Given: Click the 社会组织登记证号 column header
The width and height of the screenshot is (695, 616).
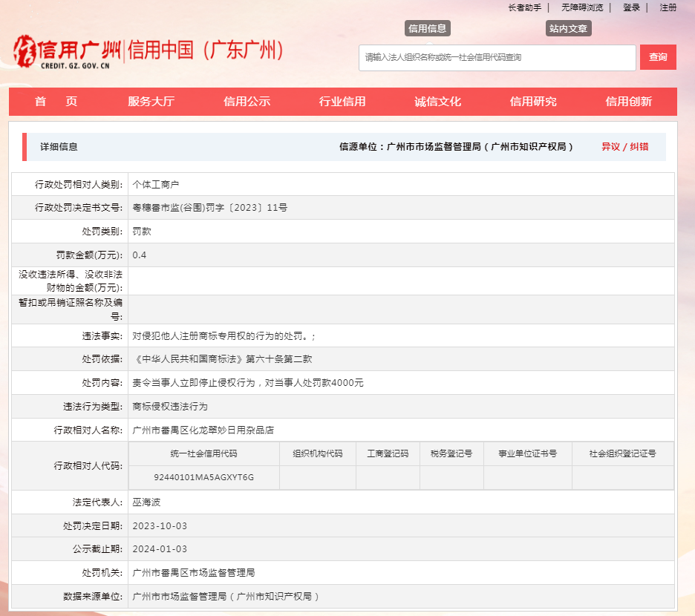Looking at the screenshot, I should pyautogui.click(x=622, y=453).
